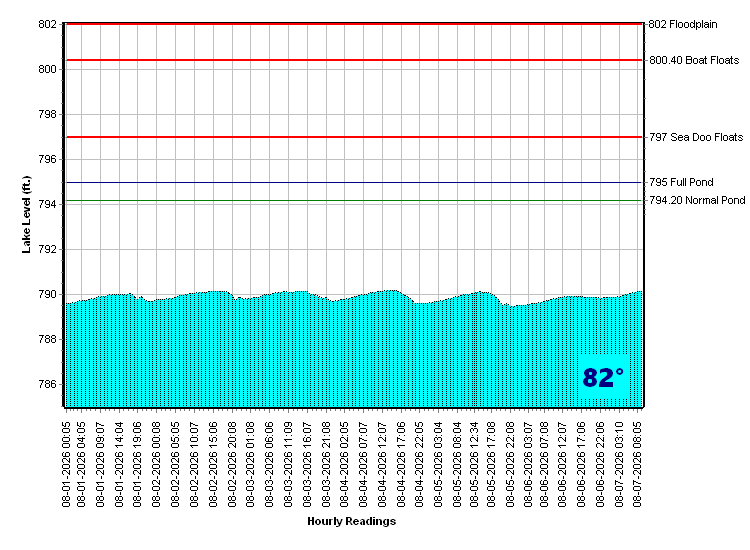Click the Lake Level (ft.) axis title

pyautogui.click(x=26, y=215)
